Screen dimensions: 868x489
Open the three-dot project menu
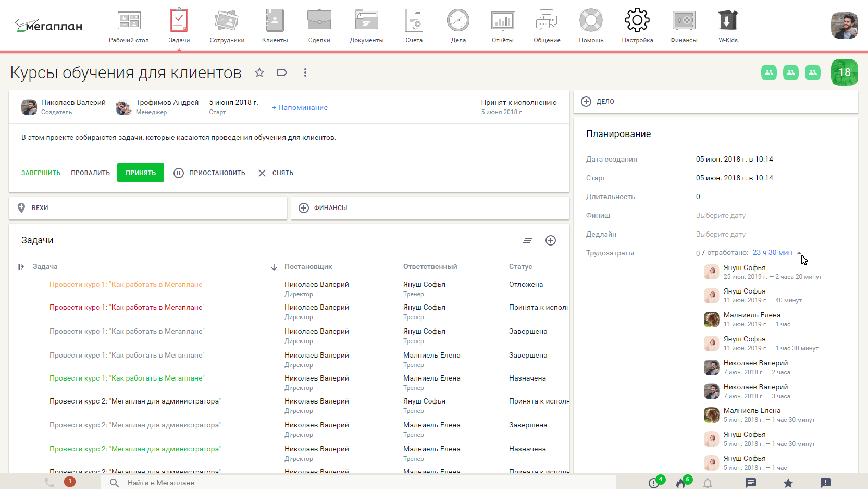pyautogui.click(x=305, y=72)
